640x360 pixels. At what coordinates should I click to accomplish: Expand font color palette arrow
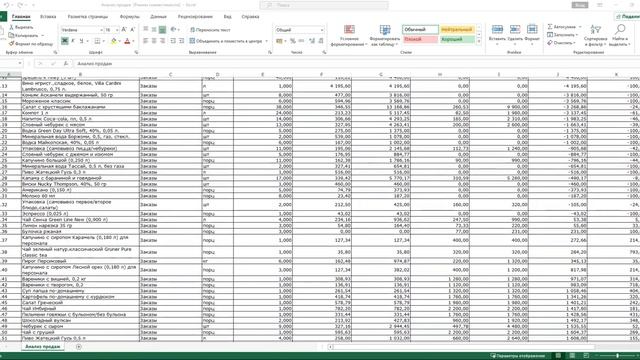[133, 41]
